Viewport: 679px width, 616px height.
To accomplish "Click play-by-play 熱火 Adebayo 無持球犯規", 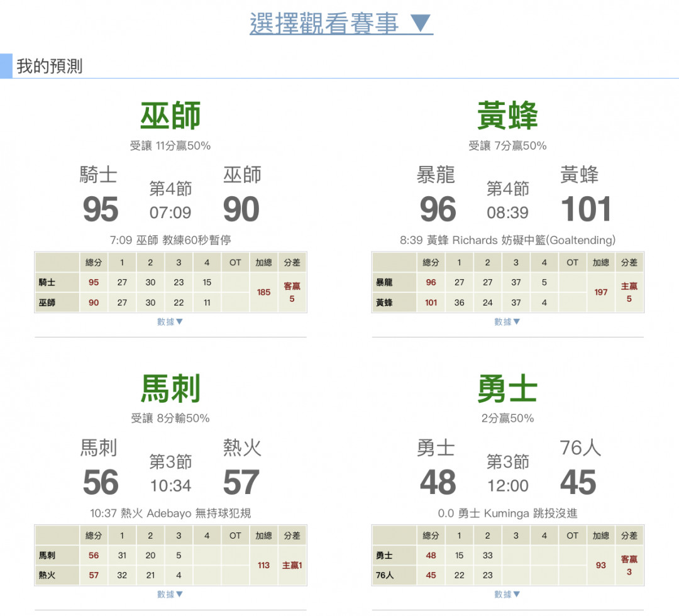I will click(x=185, y=513).
